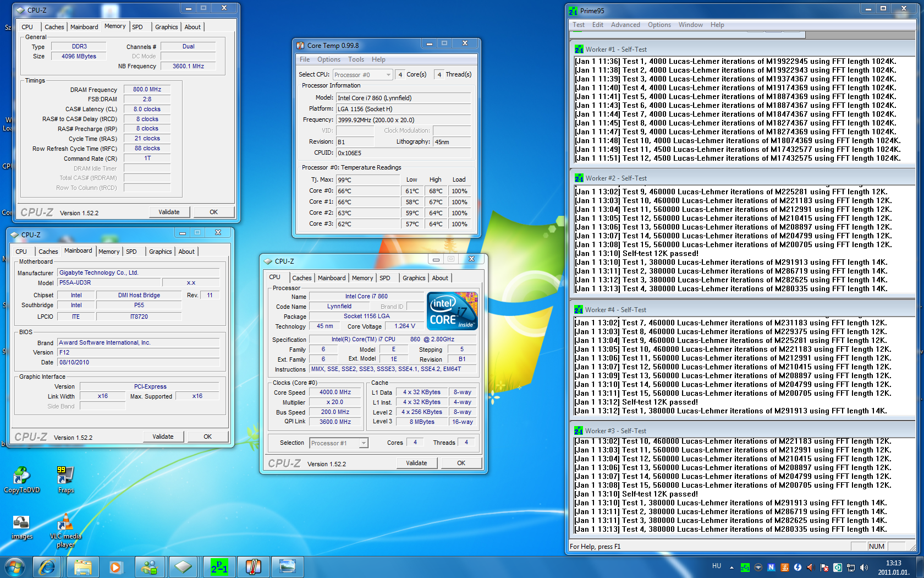Click the green-white arrows tray icon
This screenshot has width=924, height=578.
click(x=838, y=568)
